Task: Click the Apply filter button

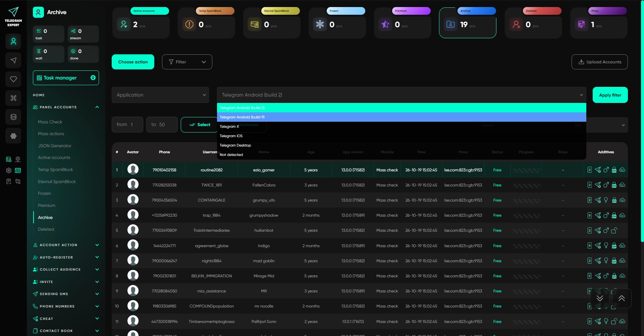Action: coord(610,95)
